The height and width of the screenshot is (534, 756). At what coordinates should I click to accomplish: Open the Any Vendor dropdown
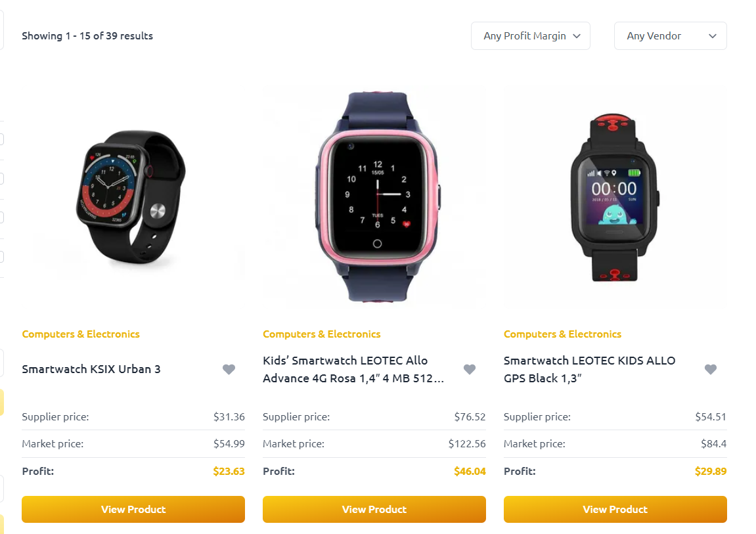click(x=670, y=35)
